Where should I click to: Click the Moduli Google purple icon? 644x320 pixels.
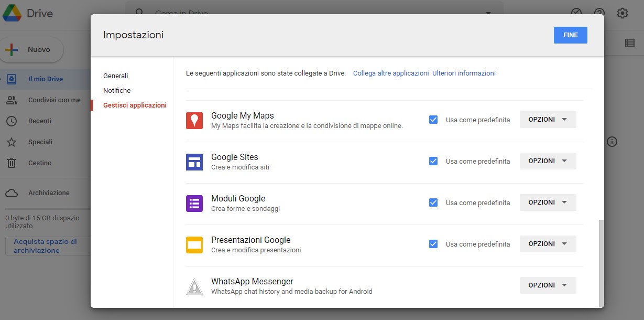[194, 203]
